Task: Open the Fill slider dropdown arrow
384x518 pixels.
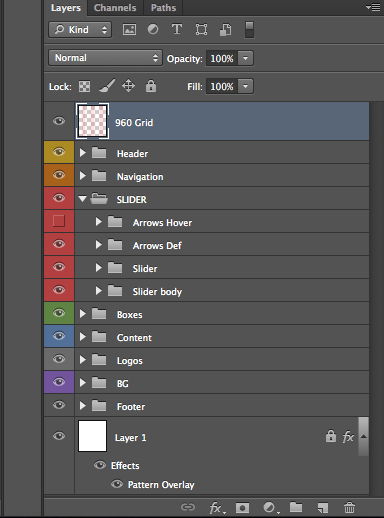Action: coord(245,87)
